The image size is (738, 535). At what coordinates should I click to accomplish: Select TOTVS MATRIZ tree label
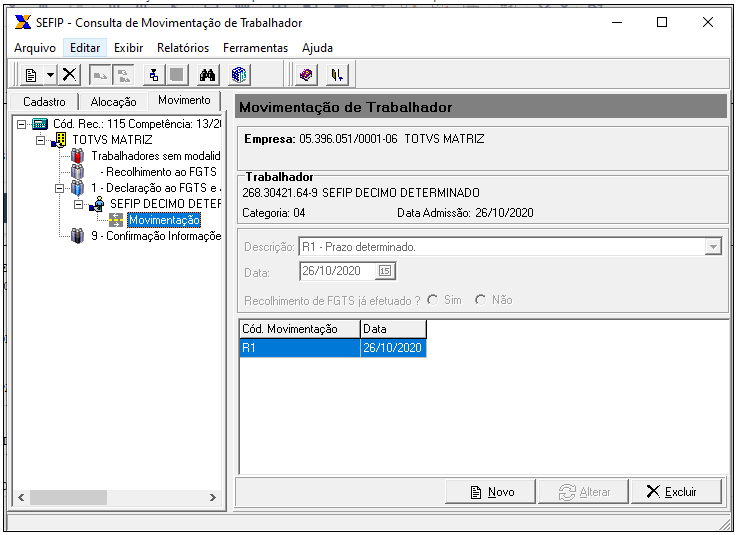pos(112,140)
